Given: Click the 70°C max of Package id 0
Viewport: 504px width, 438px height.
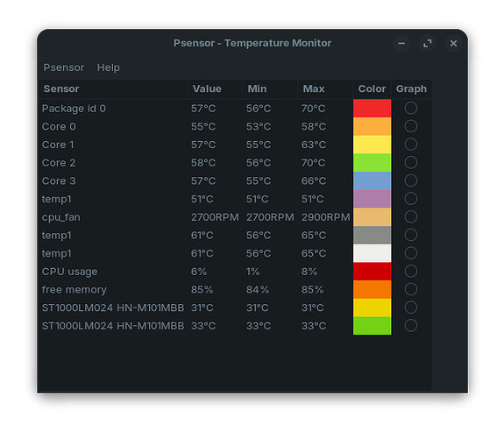Looking at the screenshot, I should click(x=314, y=109).
